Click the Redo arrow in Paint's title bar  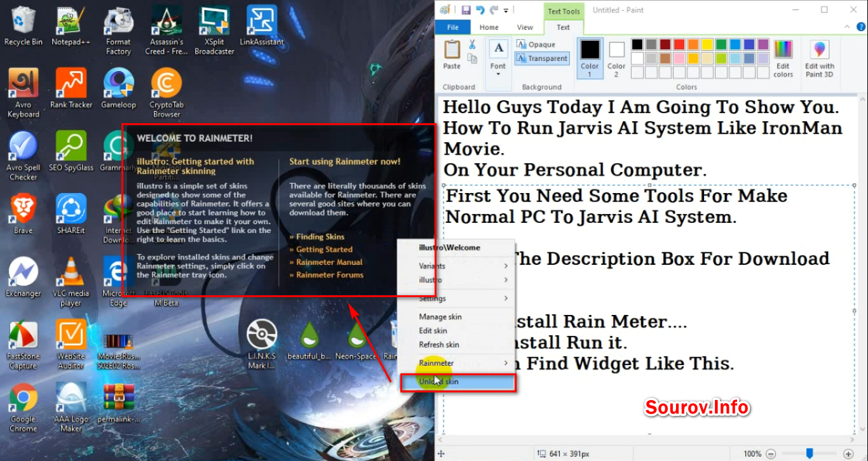[x=494, y=10]
